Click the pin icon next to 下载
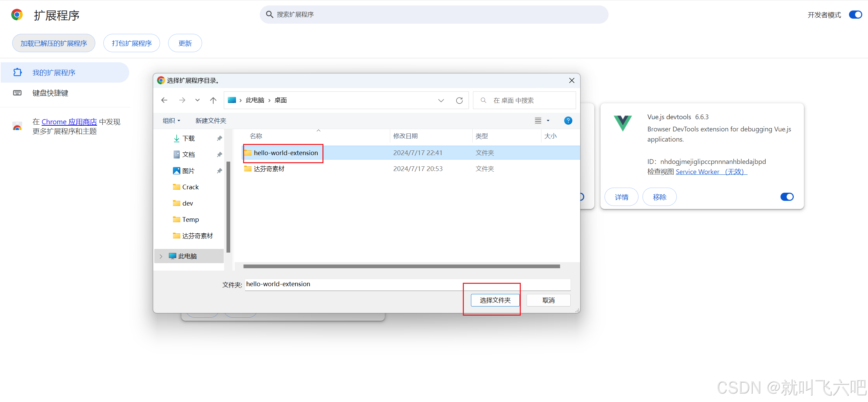The height and width of the screenshot is (402, 868). [219, 138]
